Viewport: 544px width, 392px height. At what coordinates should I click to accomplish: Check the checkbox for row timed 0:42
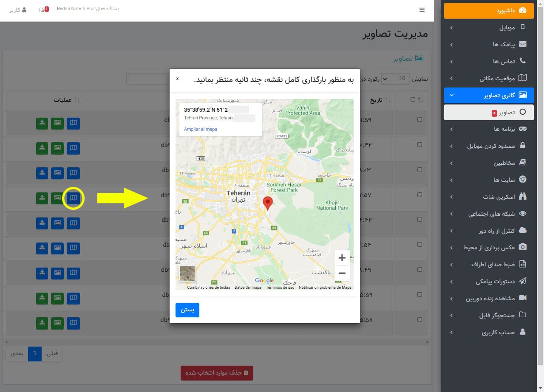pos(419,145)
